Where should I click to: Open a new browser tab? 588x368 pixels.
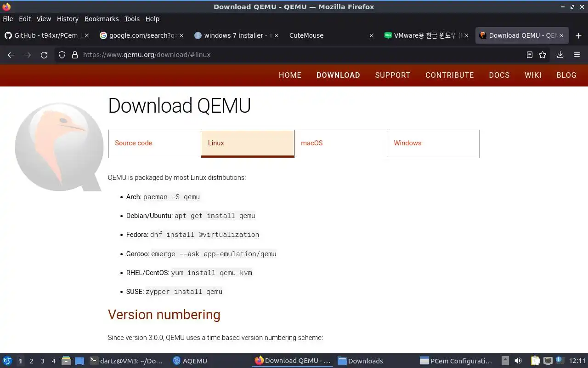[x=578, y=35]
